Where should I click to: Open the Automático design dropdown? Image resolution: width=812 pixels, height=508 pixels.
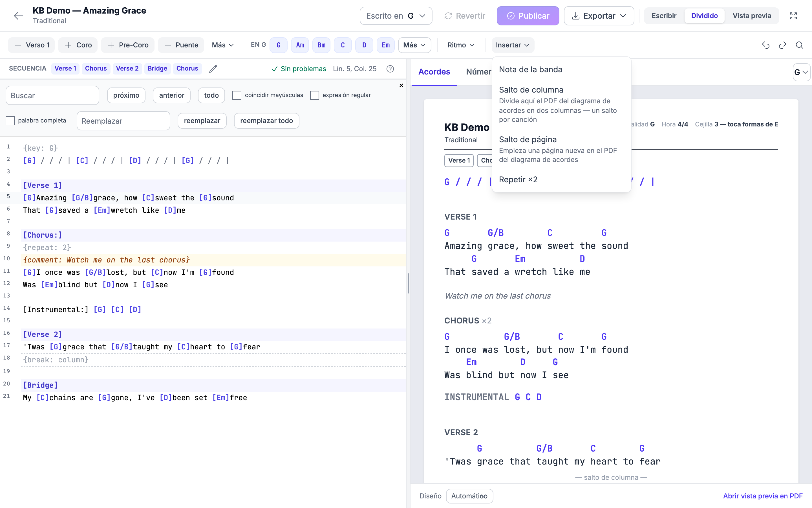tap(469, 496)
